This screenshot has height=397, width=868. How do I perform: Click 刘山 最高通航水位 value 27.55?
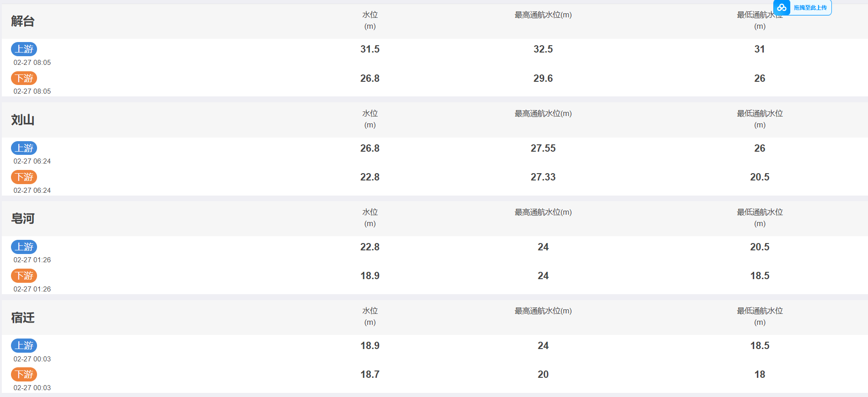(543, 148)
